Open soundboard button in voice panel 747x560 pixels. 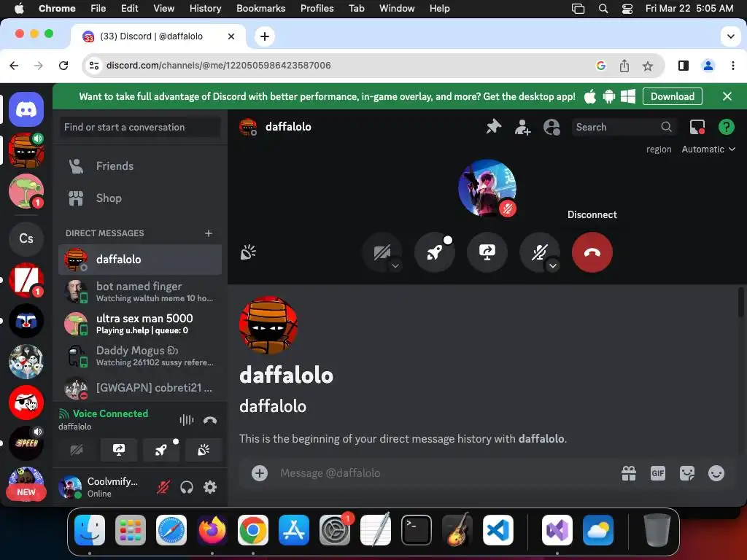point(204,450)
